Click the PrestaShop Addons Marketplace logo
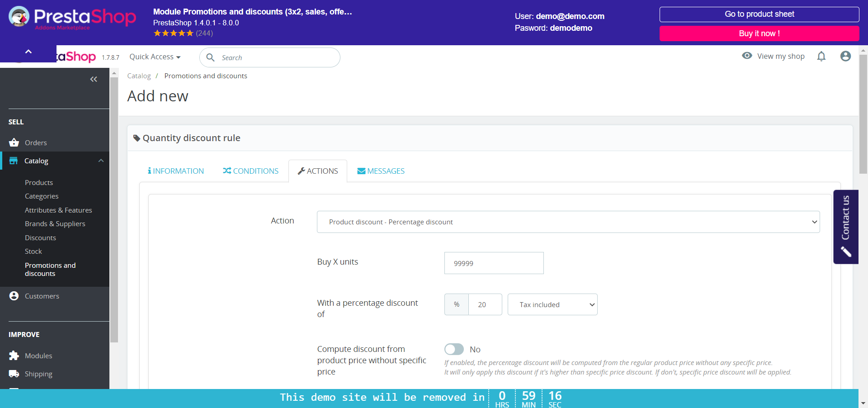 pyautogui.click(x=72, y=18)
